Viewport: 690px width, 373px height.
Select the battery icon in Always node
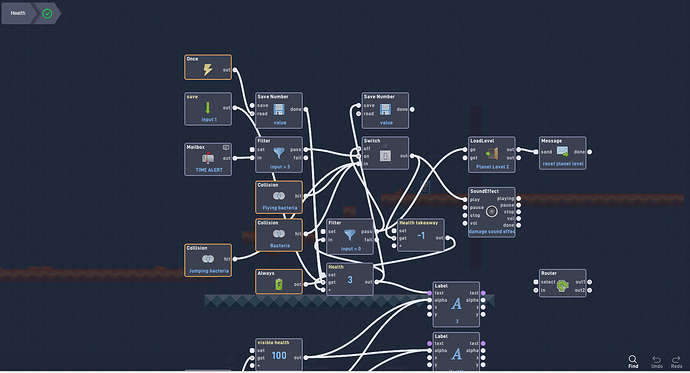[279, 285]
